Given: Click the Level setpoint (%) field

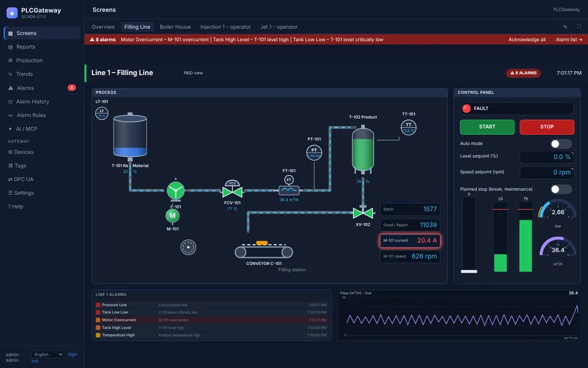Looking at the screenshot, I should [x=547, y=157].
